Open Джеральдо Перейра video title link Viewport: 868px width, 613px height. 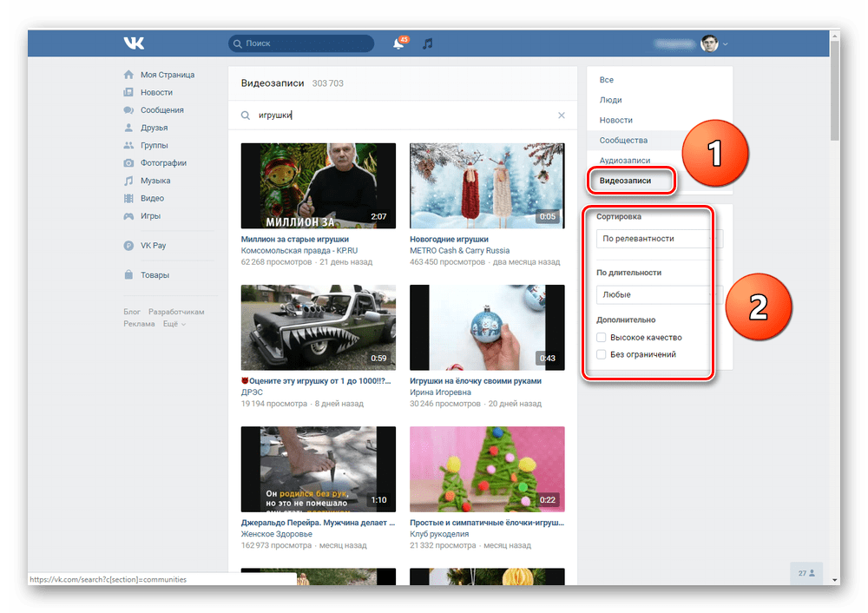[318, 523]
